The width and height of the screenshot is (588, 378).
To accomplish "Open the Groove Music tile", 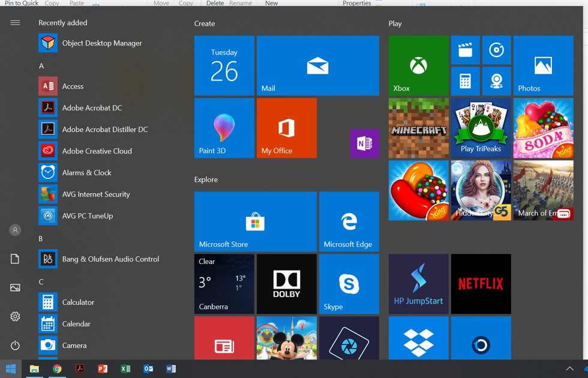I will pos(497,50).
